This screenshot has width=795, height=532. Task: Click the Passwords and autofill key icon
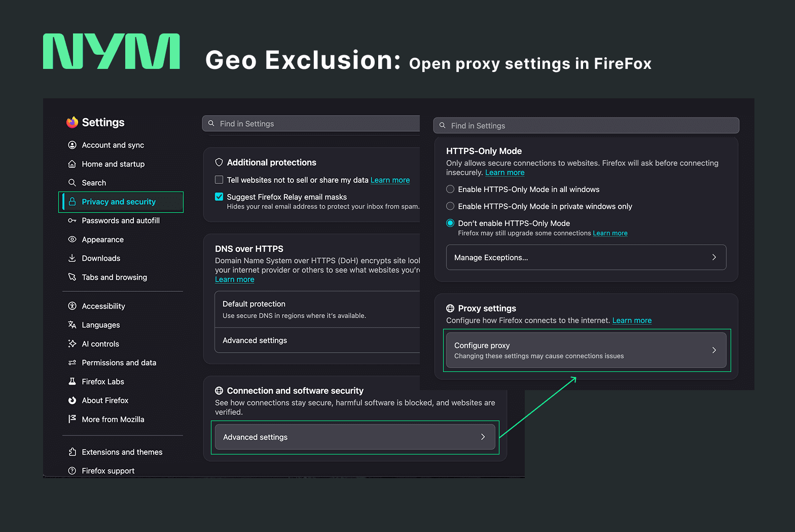click(72, 220)
